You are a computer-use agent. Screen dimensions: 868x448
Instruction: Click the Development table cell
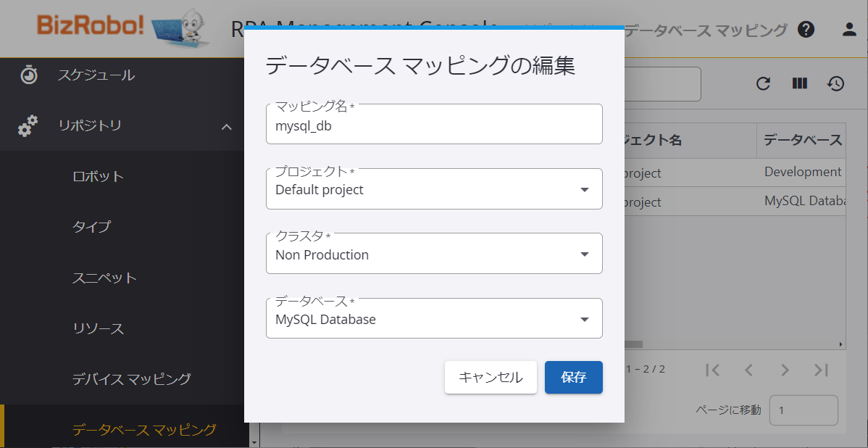801,173
